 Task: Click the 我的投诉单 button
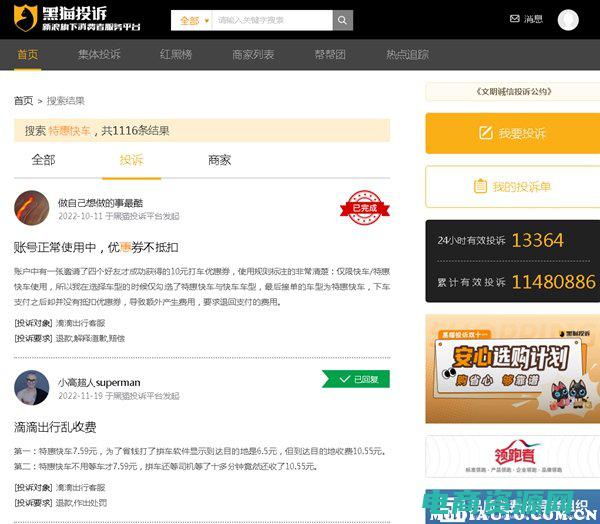click(513, 187)
